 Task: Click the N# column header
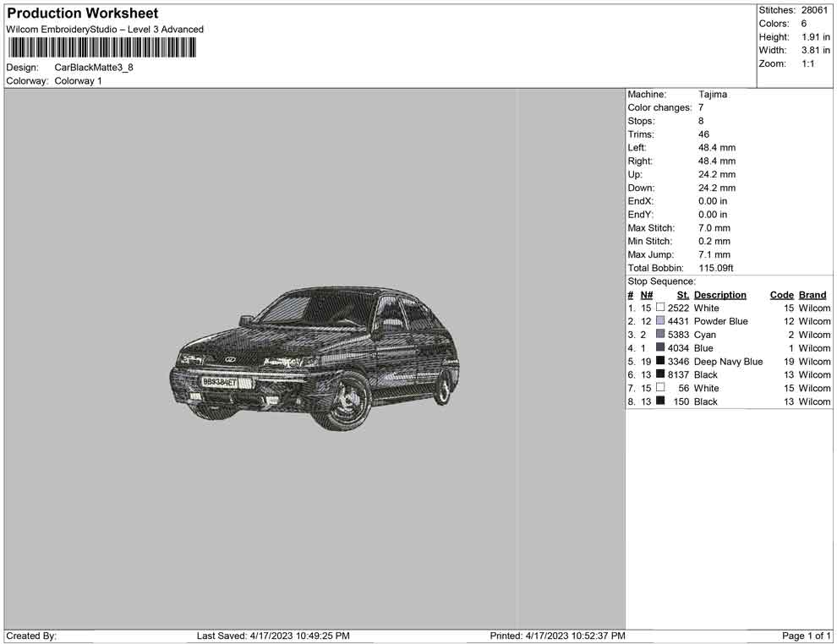coord(646,295)
